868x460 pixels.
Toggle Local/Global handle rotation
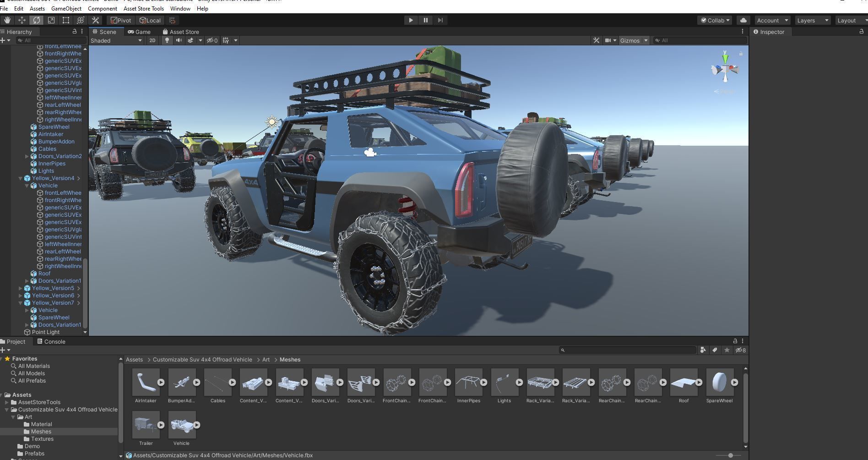[150, 20]
